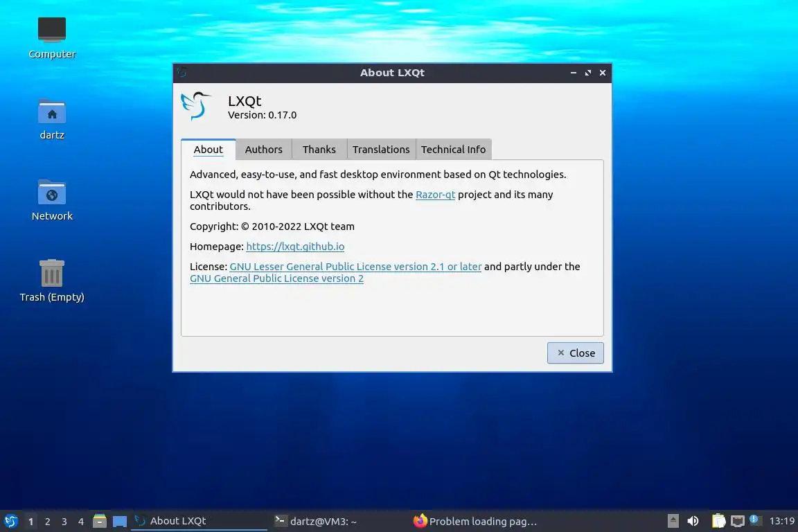Open the volume control speaker icon
798x532 pixels.
click(x=693, y=521)
